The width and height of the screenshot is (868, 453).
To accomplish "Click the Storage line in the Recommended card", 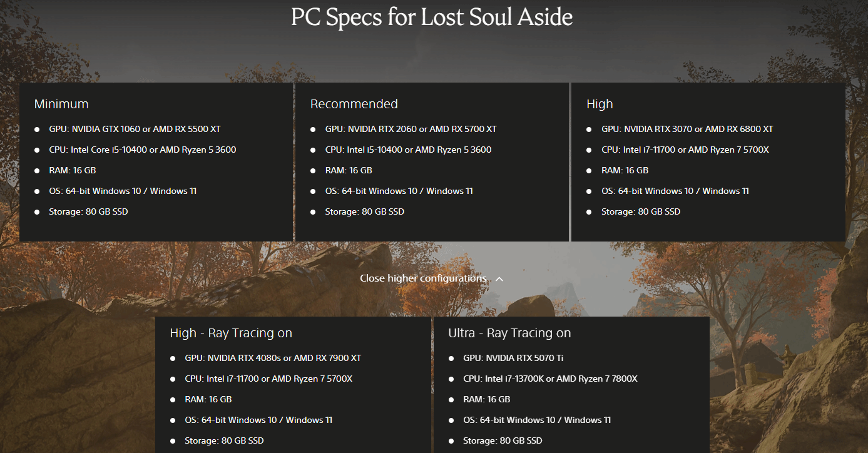I will [x=364, y=212].
